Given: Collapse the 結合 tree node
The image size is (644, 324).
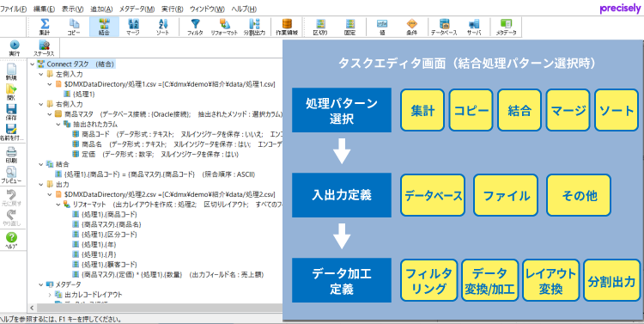Looking at the screenshot, I should point(40,164).
